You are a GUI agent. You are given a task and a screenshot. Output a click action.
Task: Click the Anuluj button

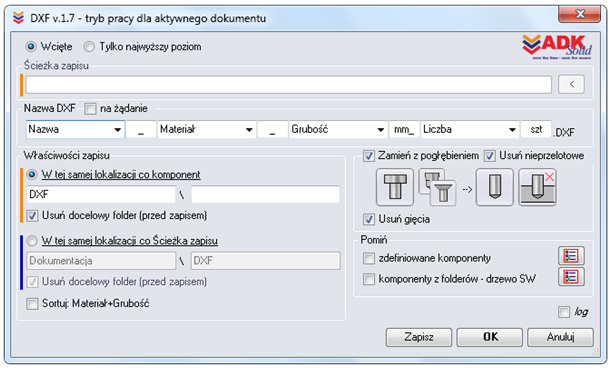560,337
